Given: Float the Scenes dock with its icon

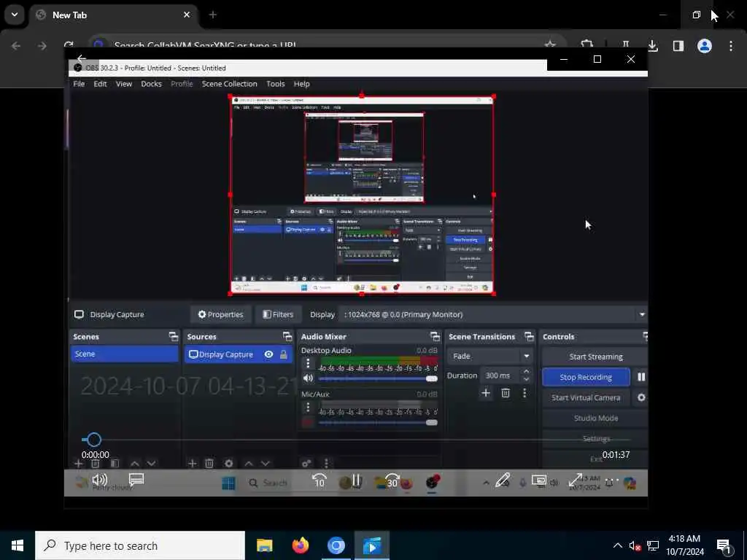Looking at the screenshot, I should pos(174,337).
